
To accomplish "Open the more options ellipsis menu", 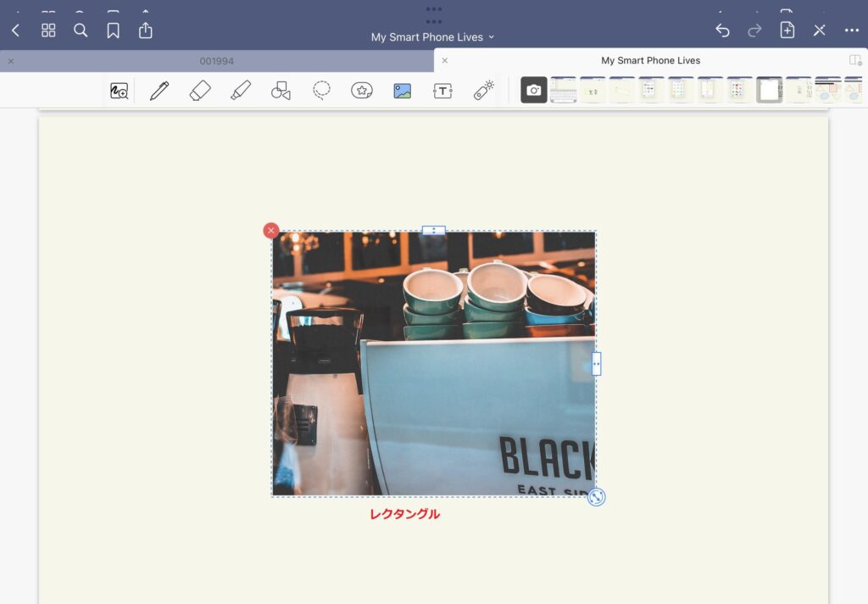I will [852, 31].
